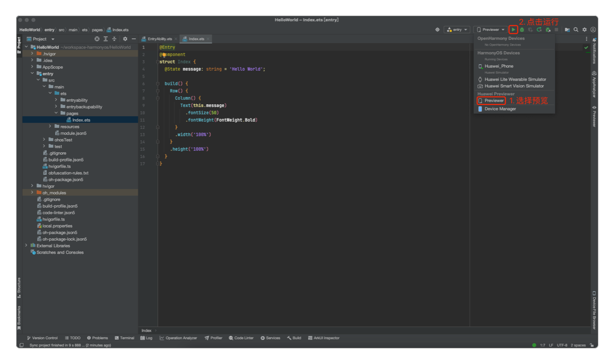Select module.json5 in project tree
The width and height of the screenshot is (614, 364).
click(x=73, y=133)
